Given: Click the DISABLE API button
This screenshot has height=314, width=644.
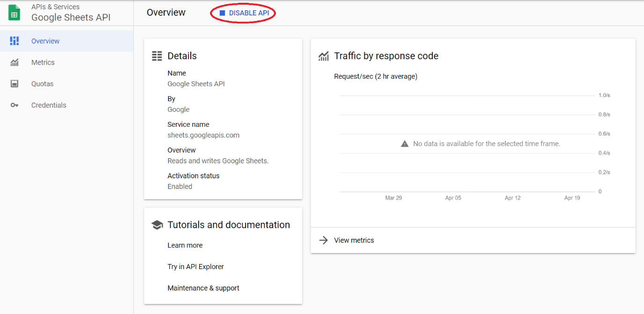Looking at the screenshot, I should pyautogui.click(x=244, y=13).
